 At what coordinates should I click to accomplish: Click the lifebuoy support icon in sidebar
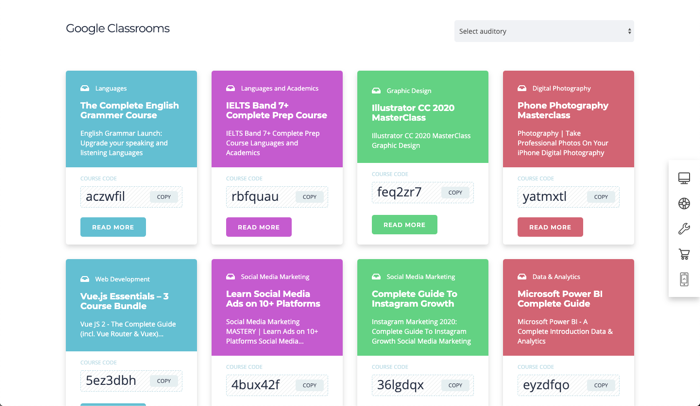tap(684, 204)
